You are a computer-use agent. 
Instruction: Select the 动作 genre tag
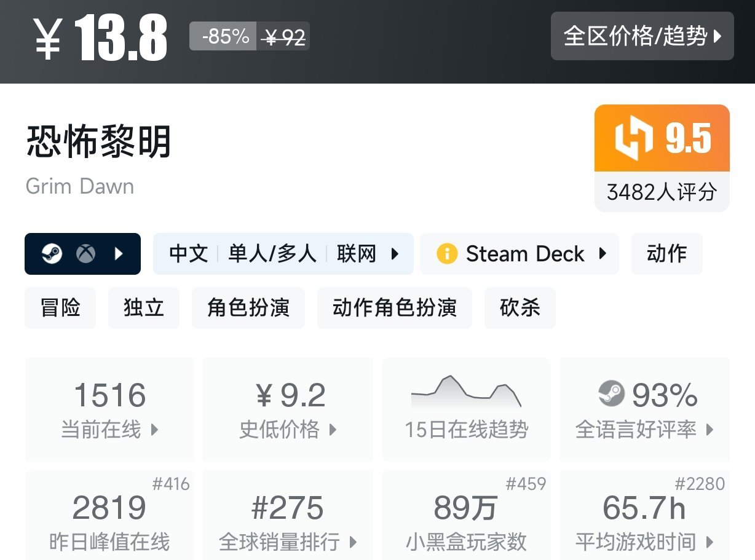pyautogui.click(x=666, y=254)
